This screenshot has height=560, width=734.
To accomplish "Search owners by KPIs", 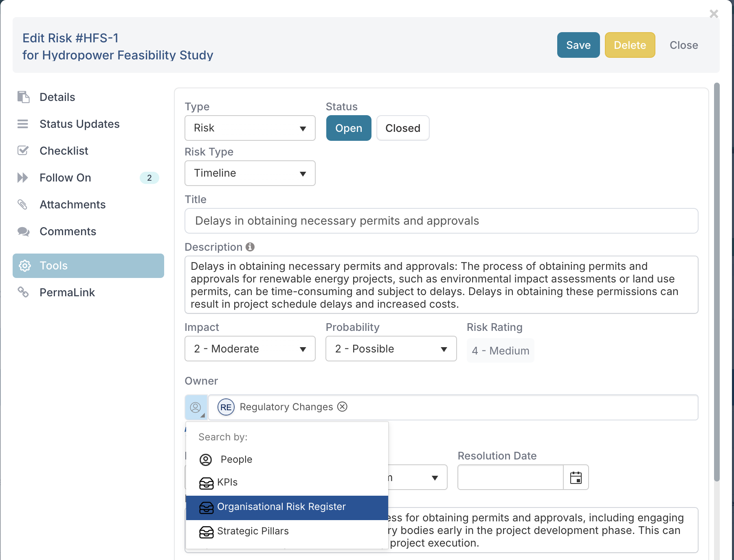I will (287, 483).
